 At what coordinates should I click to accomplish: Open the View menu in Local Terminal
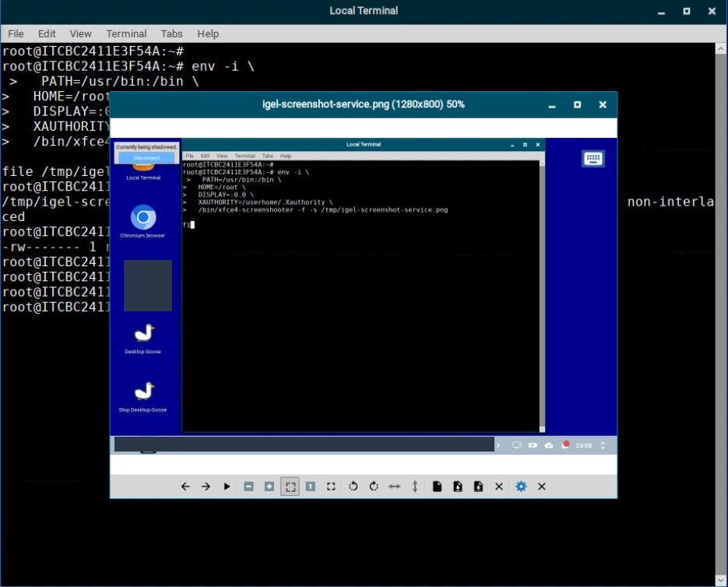click(80, 33)
